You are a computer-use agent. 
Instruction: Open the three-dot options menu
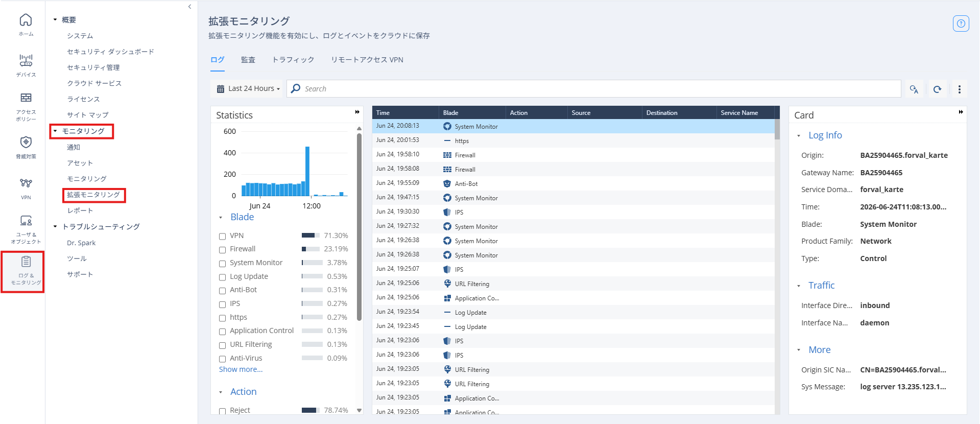(959, 89)
